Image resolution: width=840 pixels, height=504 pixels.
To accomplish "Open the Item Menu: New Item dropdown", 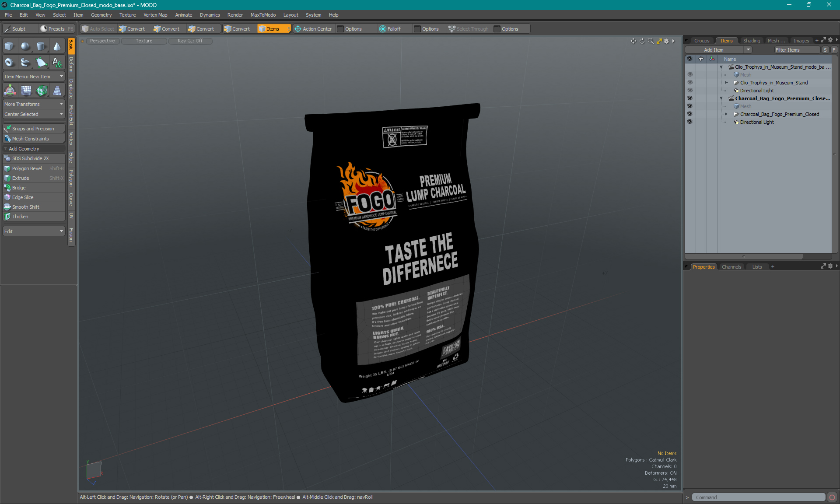I will 34,77.
